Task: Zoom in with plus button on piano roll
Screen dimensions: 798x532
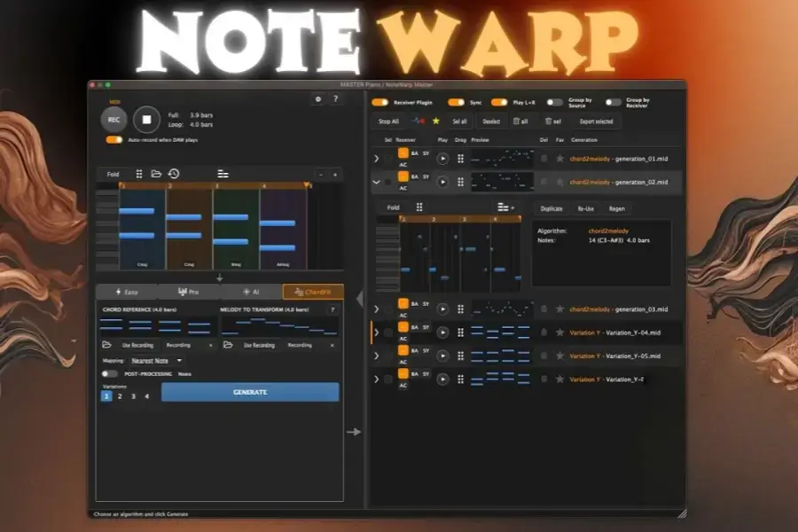Action: pos(335,175)
